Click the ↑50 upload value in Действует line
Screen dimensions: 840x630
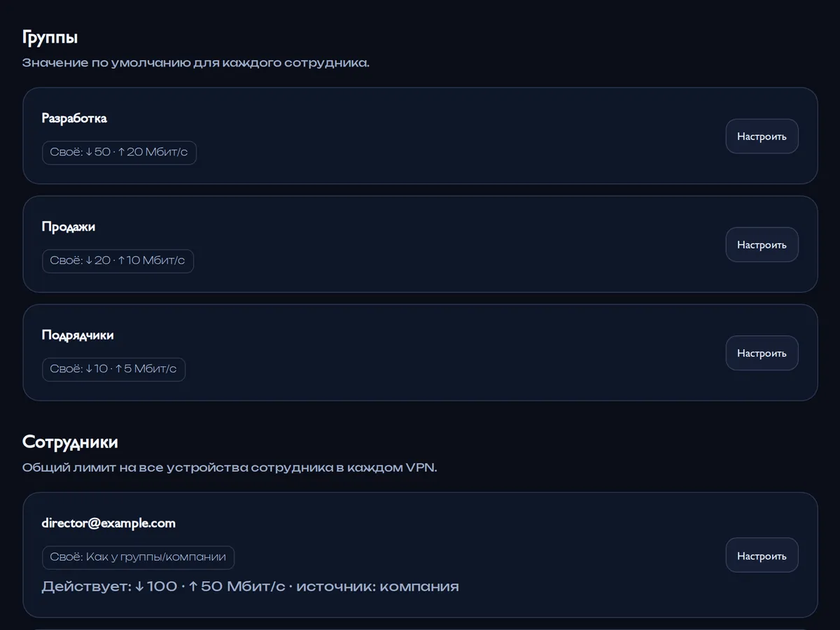click(204, 587)
